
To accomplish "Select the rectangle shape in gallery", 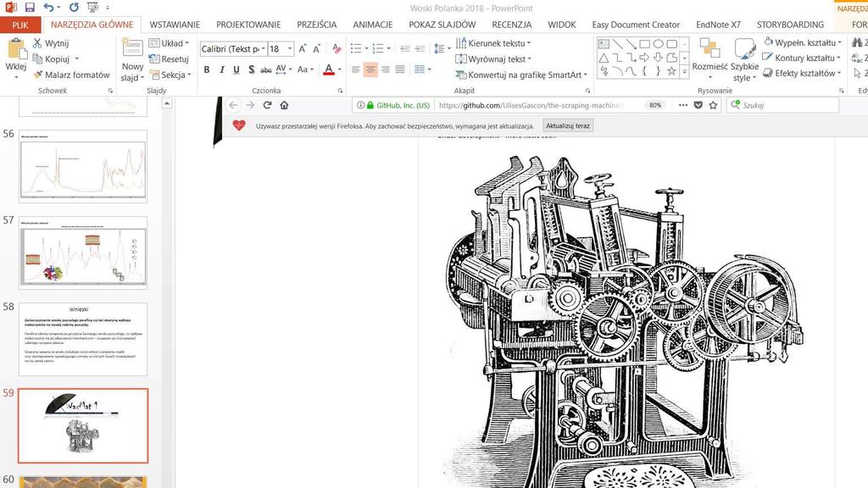I will click(644, 44).
